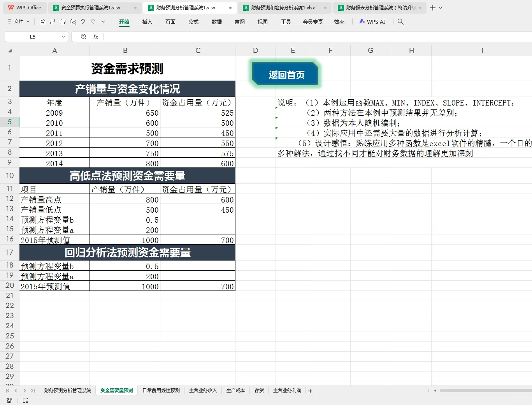Click the Print icon
The height and width of the screenshot is (405, 532).
point(63,22)
